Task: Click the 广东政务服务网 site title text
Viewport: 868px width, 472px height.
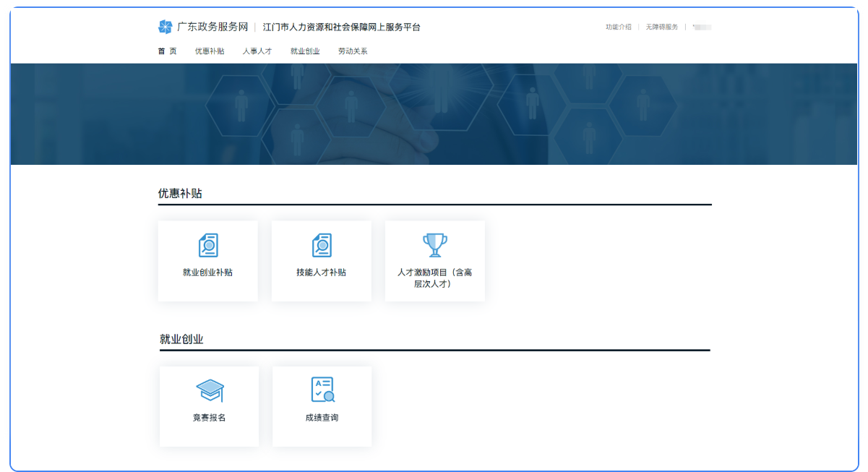Action: point(212,27)
